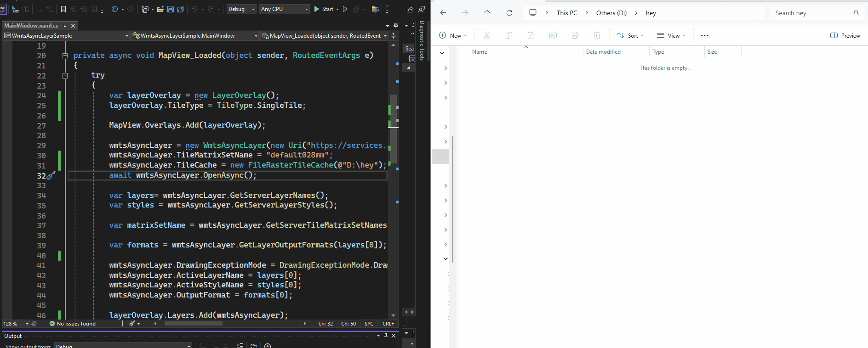This screenshot has width=868, height=348.
Task: Click Start Without Debugging green outline arrow
Action: click(x=345, y=9)
